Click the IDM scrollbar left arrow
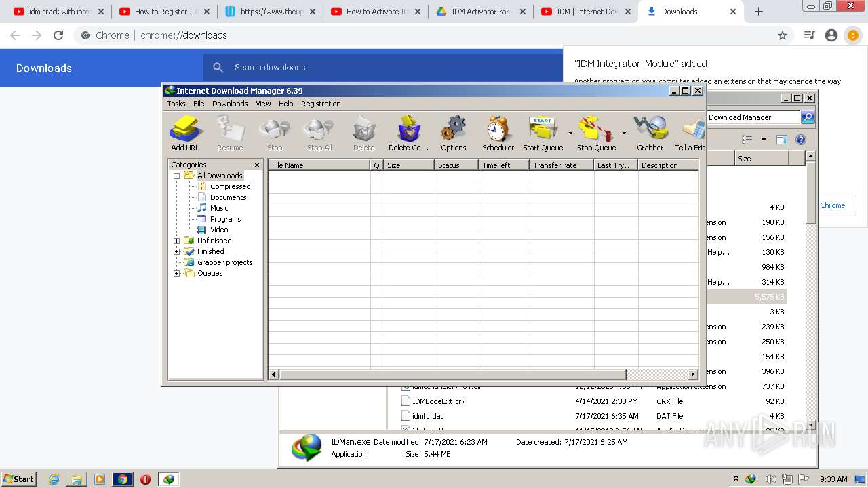The image size is (868, 488). click(x=274, y=374)
